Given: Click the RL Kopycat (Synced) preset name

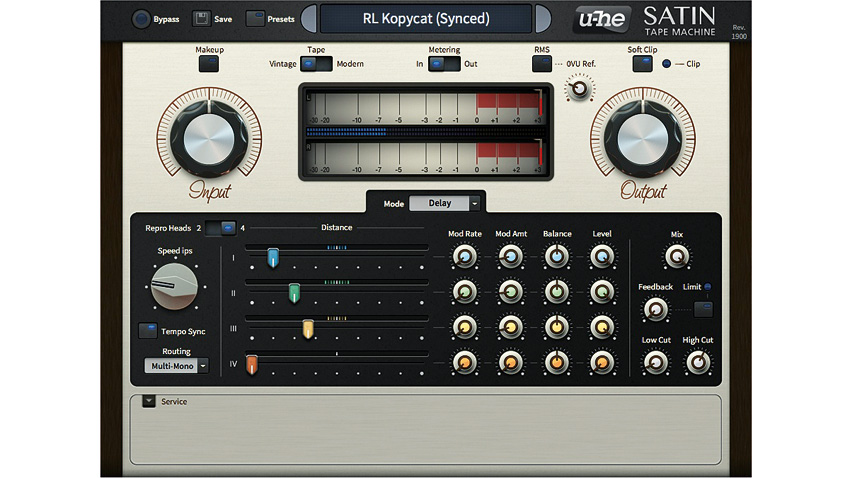Looking at the screenshot, I should pos(426,19).
